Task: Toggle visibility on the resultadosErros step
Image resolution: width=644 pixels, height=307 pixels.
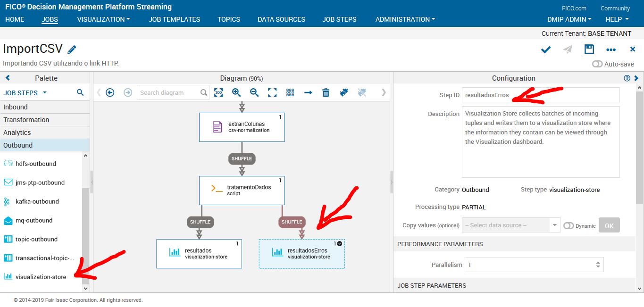Action: point(340,244)
